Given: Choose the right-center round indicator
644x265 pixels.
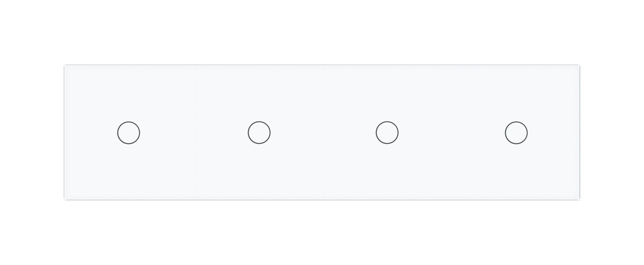Looking at the screenshot, I should (387, 132).
